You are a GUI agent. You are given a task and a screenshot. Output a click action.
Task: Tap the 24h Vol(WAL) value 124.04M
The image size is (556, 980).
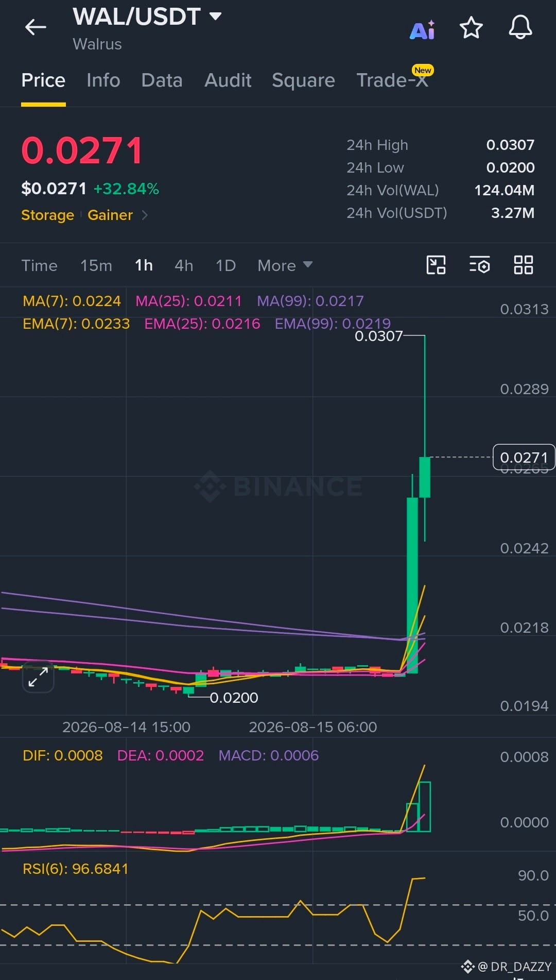coord(504,190)
